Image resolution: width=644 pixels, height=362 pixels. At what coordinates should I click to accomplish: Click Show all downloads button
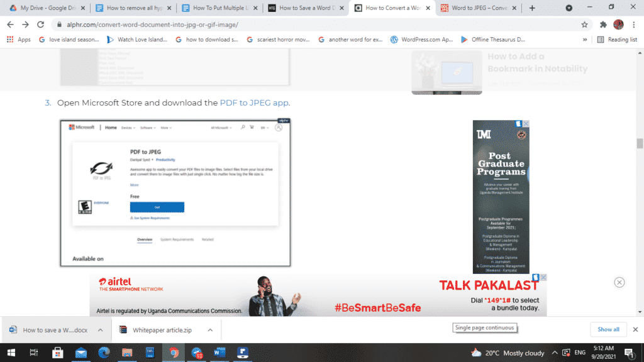point(608,329)
